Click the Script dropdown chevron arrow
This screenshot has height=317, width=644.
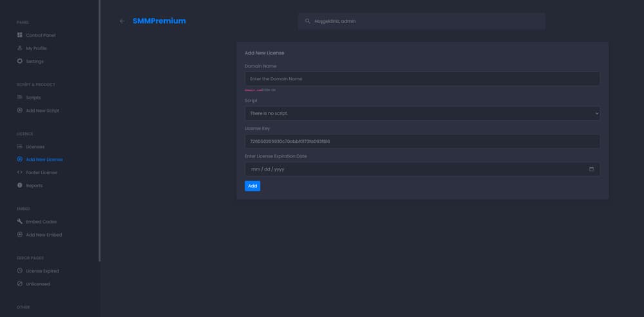pos(597,114)
